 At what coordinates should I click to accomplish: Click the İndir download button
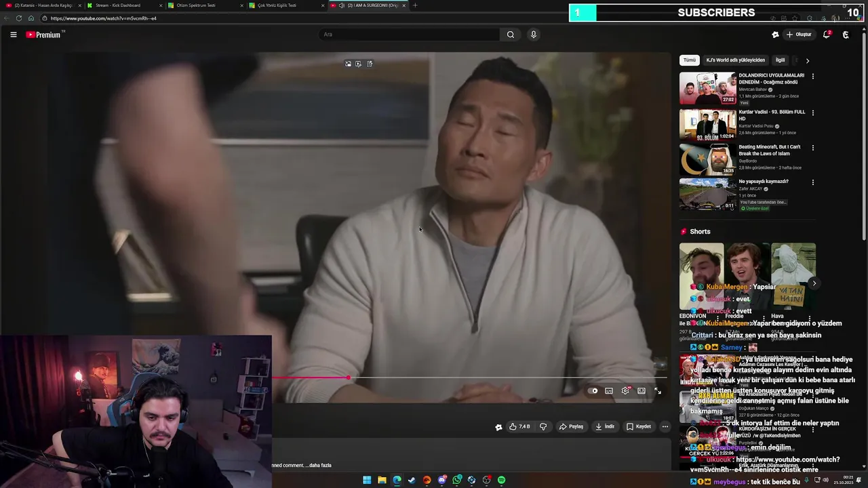pyautogui.click(x=605, y=427)
